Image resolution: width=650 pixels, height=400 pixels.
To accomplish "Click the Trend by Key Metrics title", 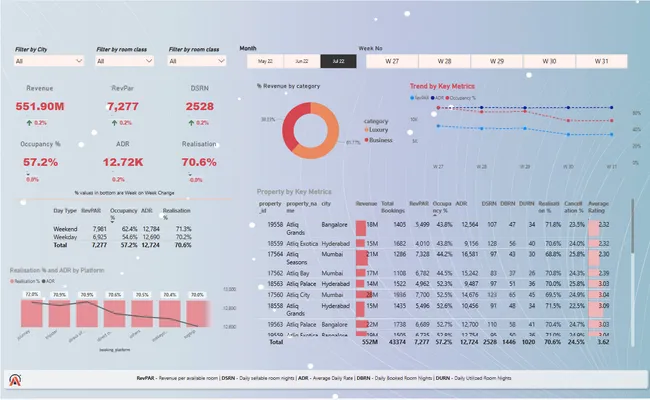I will click(442, 86).
